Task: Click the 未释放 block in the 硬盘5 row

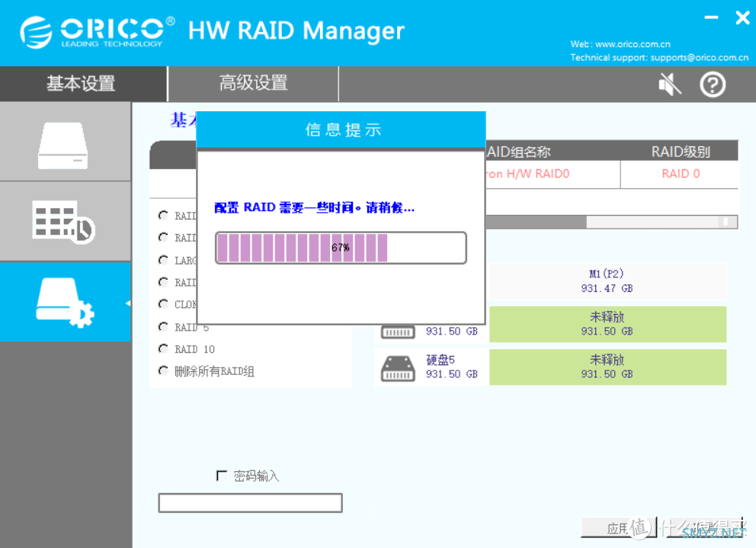Action: click(607, 367)
